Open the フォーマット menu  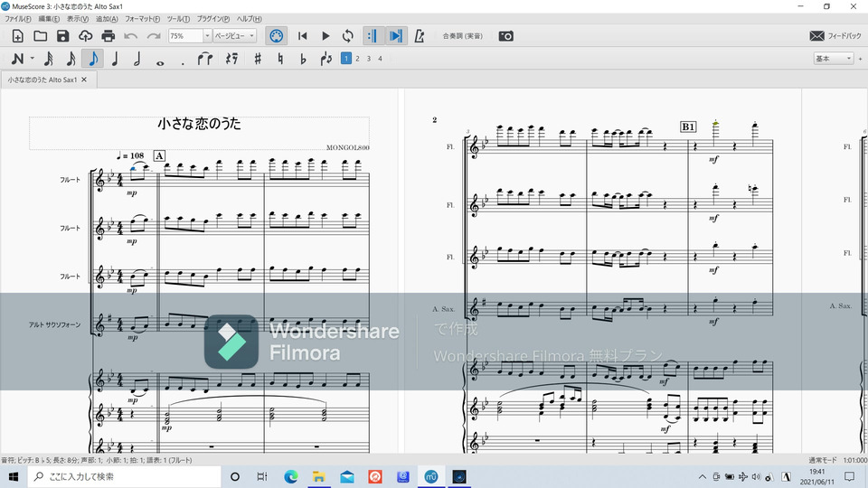[142, 19]
